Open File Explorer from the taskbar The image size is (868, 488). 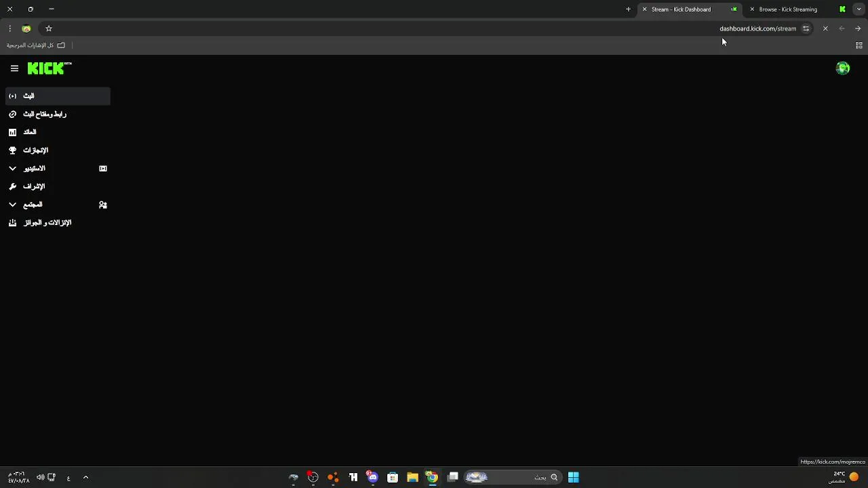(x=412, y=477)
